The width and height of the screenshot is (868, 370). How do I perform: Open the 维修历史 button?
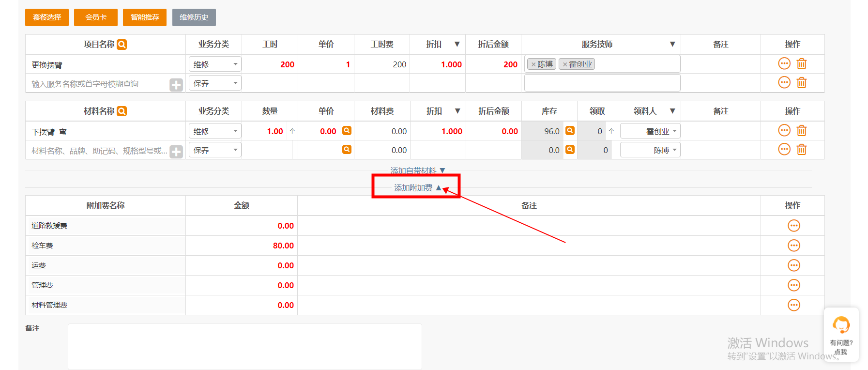(194, 17)
